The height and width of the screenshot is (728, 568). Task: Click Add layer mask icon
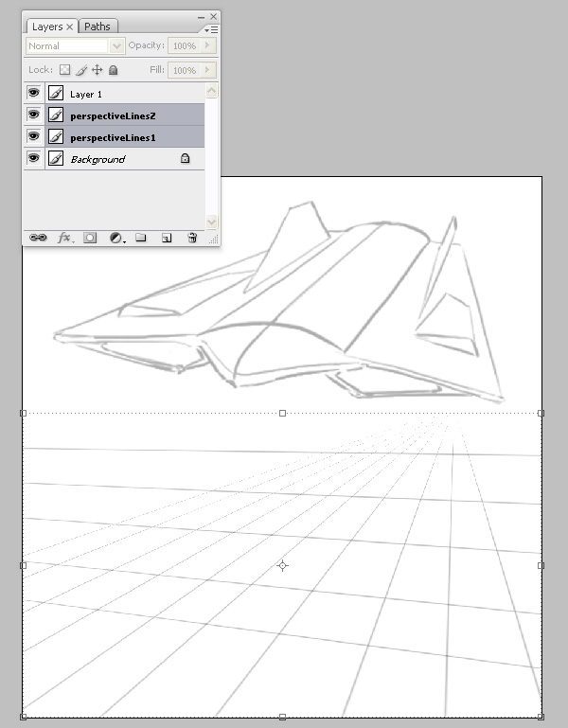pos(90,238)
